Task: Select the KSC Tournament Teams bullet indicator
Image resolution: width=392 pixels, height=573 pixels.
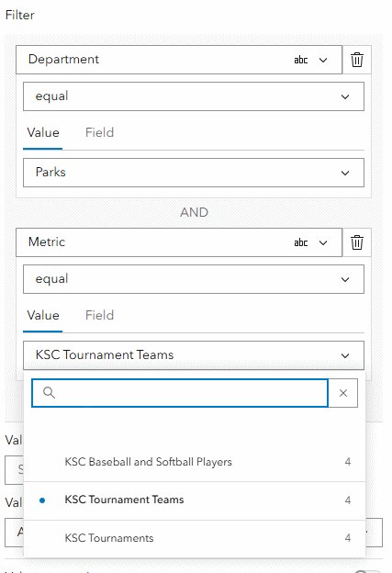Action: coord(42,500)
